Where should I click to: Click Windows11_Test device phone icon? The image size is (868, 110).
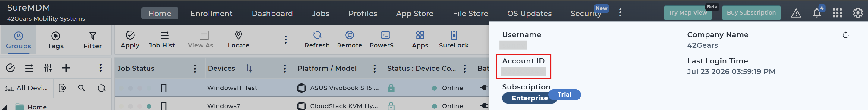tap(164, 88)
